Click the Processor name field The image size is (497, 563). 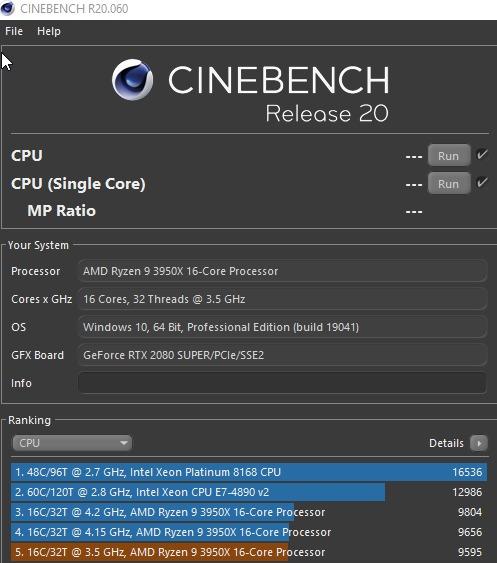pos(282,271)
